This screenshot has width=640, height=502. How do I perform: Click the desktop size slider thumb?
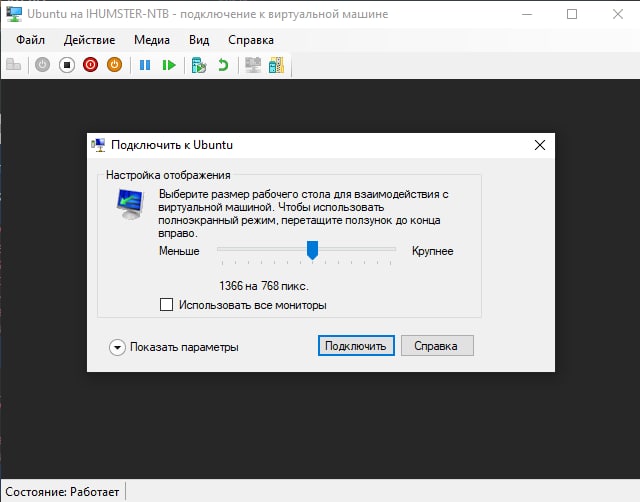tap(312, 250)
